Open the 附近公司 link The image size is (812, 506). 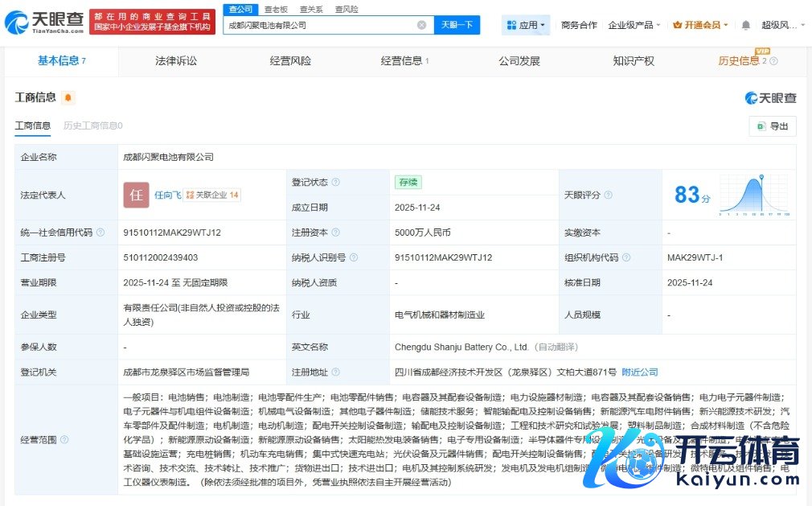pos(640,372)
